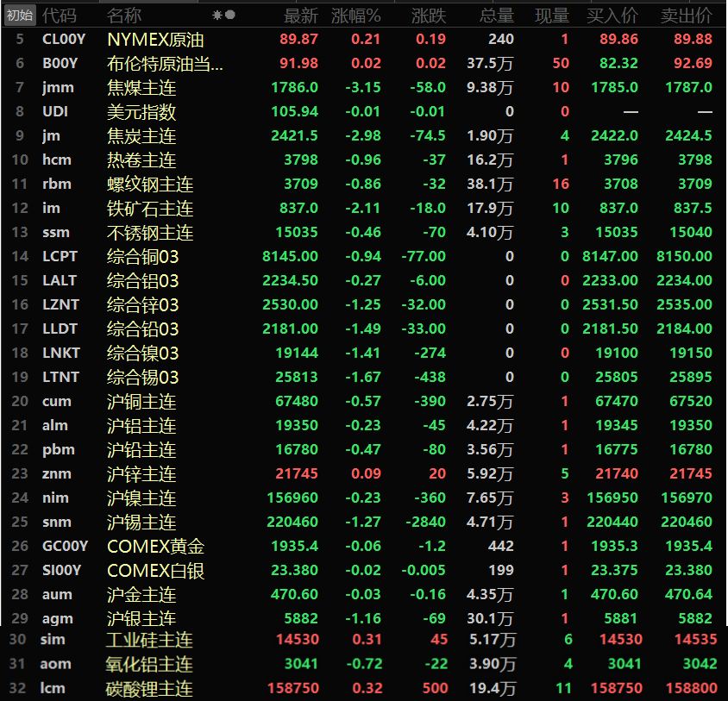
Task: Click the star and dot marker icon in header
Action: 223,16
